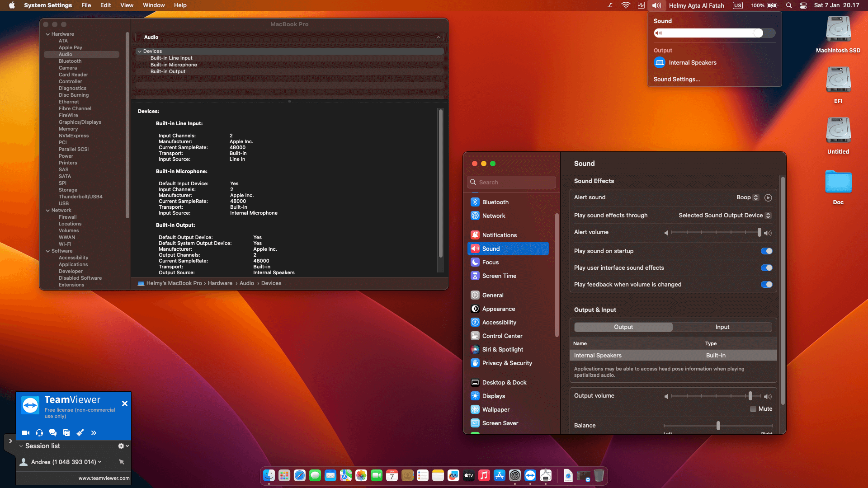868x488 pixels.
Task: Open the Window menu
Action: point(154,5)
